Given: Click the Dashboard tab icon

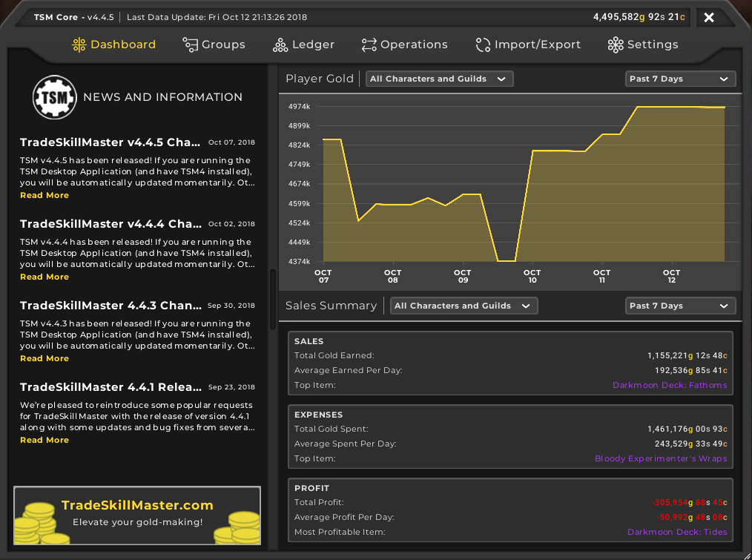Looking at the screenshot, I should 79,45.
